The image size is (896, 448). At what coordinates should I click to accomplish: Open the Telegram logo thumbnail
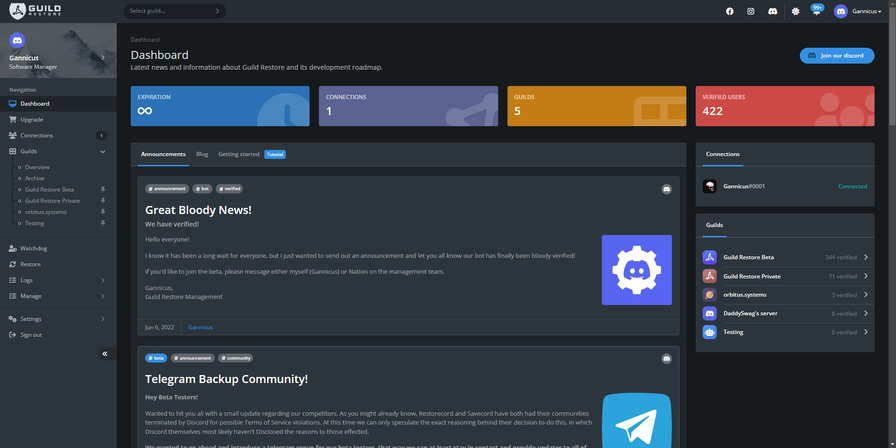tap(637, 421)
